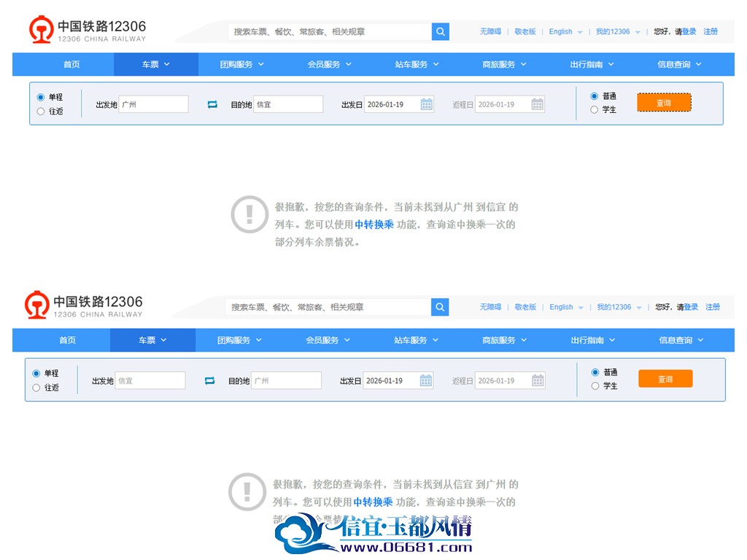Swap stations in the 信宜 to 广州 form
The image size is (747, 560).
pyautogui.click(x=209, y=381)
